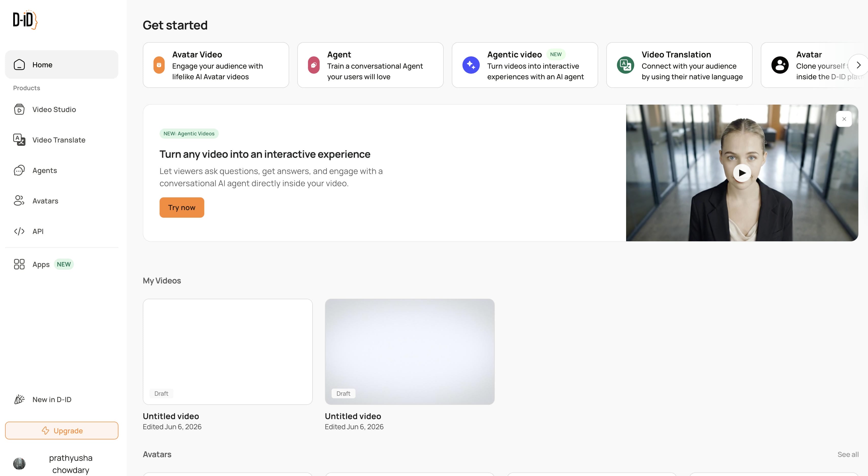Click the Video Studio icon
Viewport: 868px width, 476px height.
[19, 109]
